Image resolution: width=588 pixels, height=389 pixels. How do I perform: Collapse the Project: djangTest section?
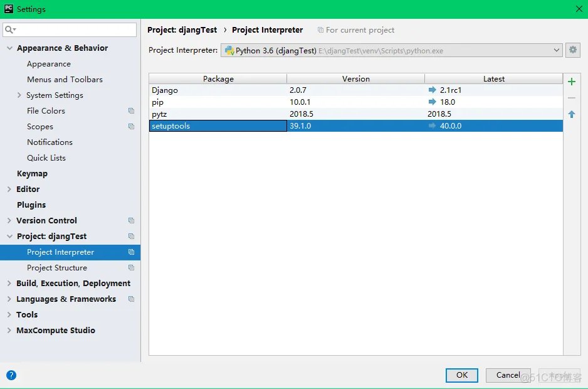click(10, 236)
